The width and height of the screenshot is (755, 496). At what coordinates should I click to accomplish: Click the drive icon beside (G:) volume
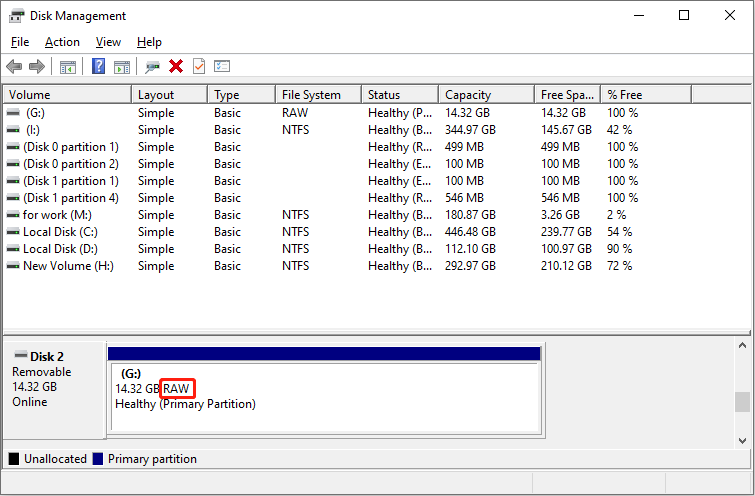pyautogui.click(x=13, y=113)
